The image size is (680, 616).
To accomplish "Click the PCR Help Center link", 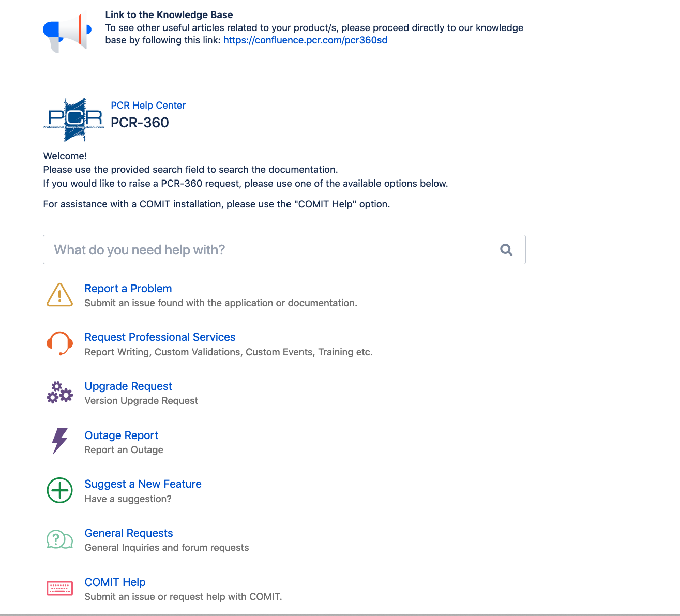I will [x=148, y=105].
